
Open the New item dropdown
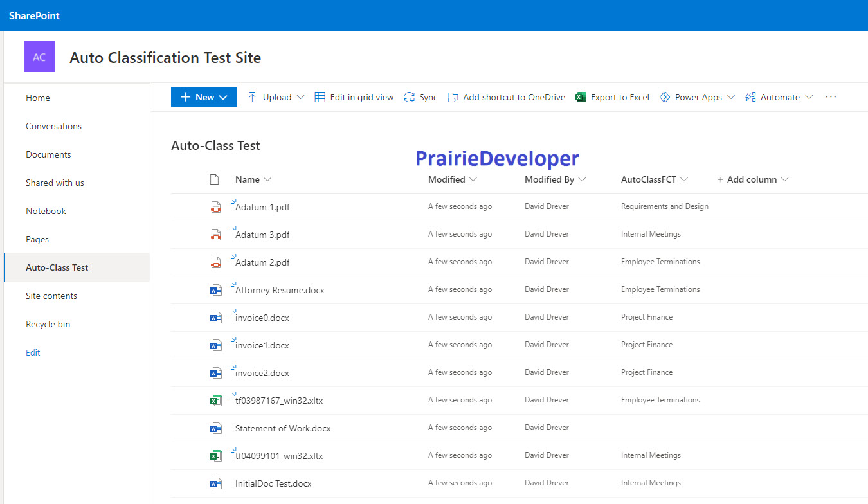(204, 97)
